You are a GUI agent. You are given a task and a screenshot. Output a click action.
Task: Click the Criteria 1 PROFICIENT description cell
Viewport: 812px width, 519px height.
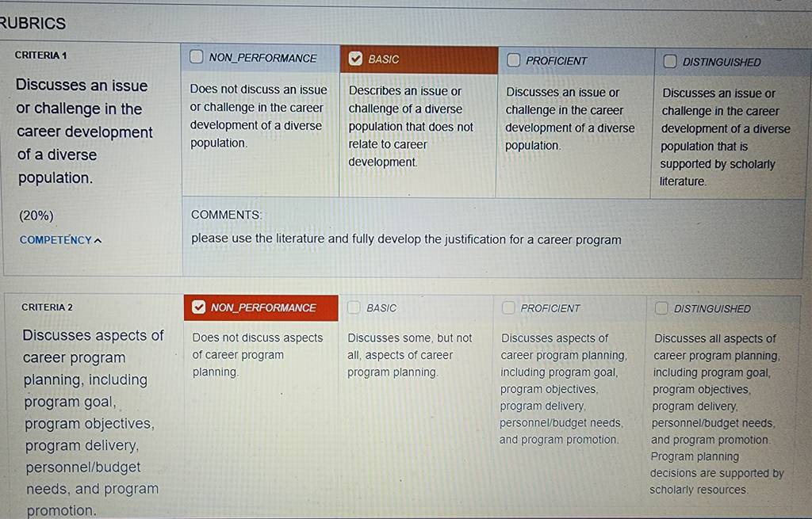coord(574,136)
